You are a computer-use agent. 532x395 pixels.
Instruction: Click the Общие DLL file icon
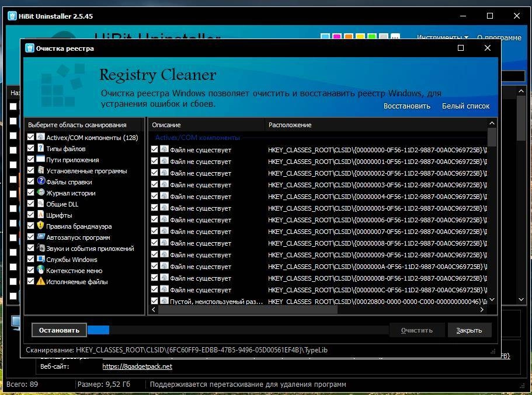click(x=41, y=204)
